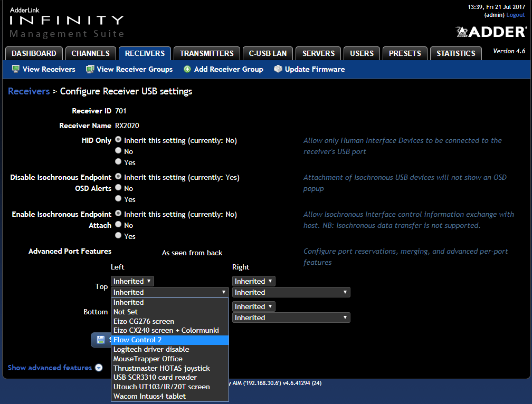Choose Eizo CG276 screen option
This screenshot has height=404, width=532.
tap(169, 321)
